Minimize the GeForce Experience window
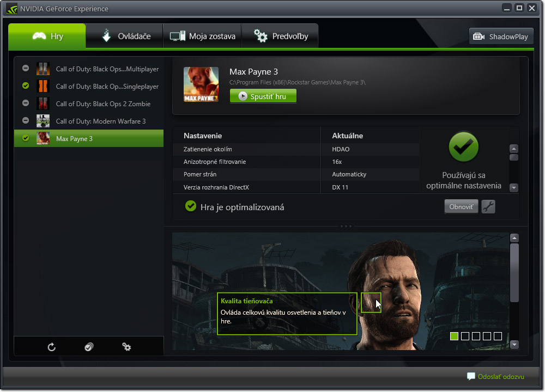Screen dimensions: 545x392 [507, 8]
